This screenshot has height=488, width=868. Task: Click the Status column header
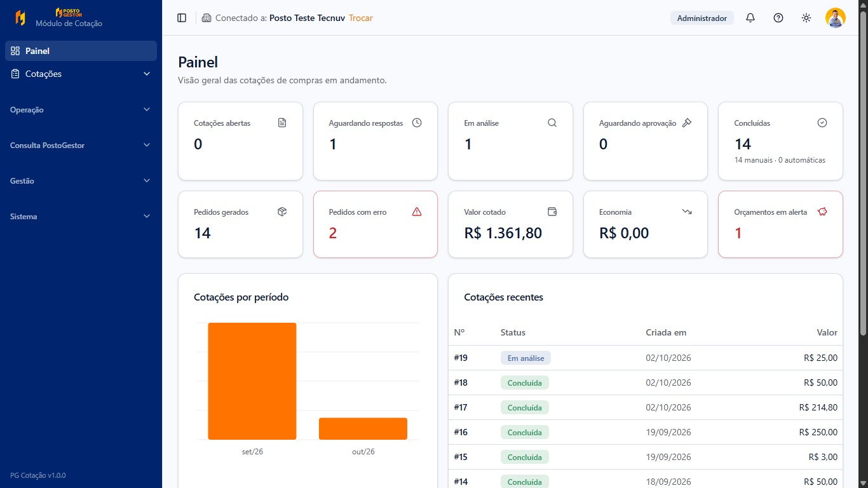coord(513,332)
